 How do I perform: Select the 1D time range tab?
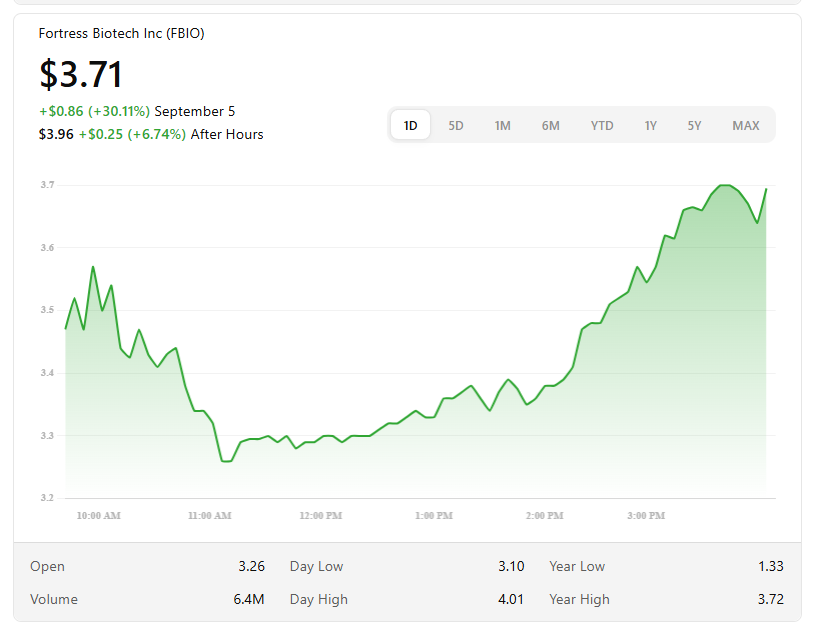pos(410,125)
